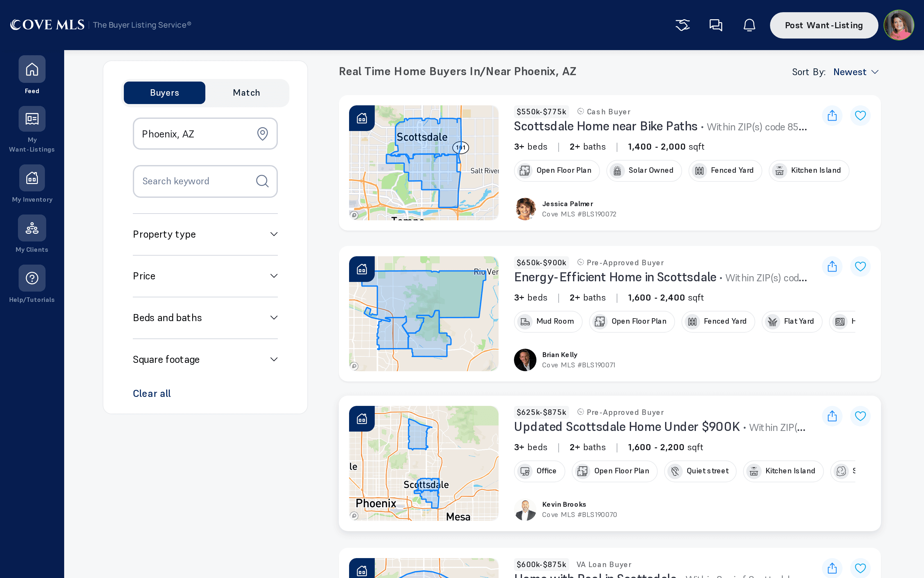The height and width of the screenshot is (578, 924).
Task: Share the Scottsdale Home near Bike Paths listing
Action: pos(832,116)
